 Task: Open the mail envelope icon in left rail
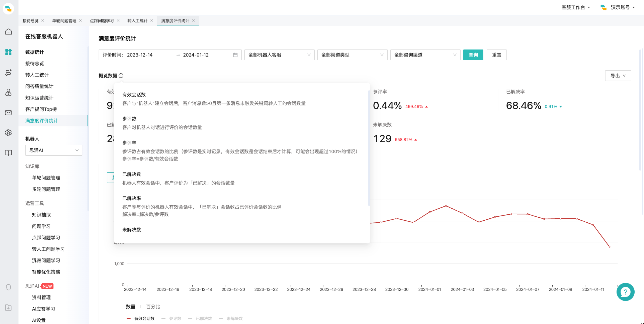point(9,112)
